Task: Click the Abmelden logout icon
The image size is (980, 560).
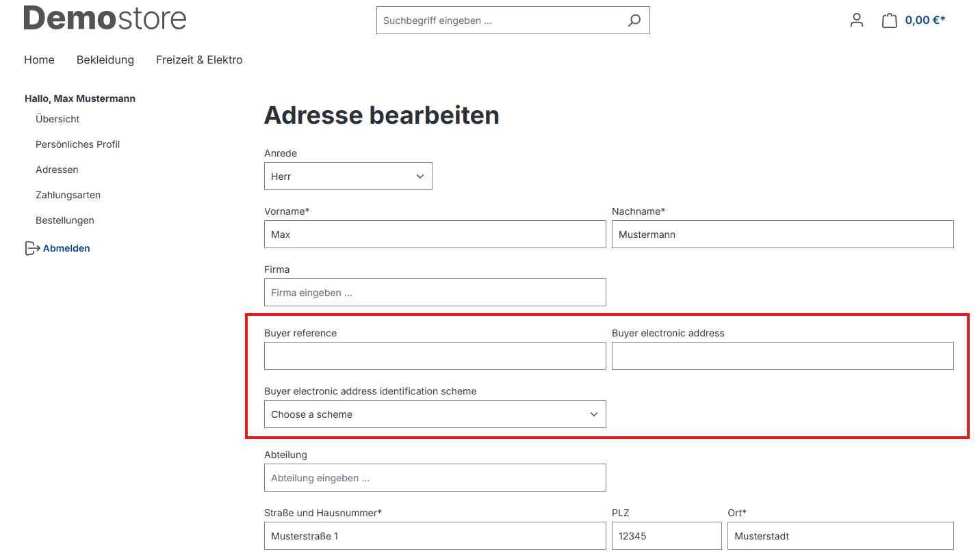Action: point(32,248)
